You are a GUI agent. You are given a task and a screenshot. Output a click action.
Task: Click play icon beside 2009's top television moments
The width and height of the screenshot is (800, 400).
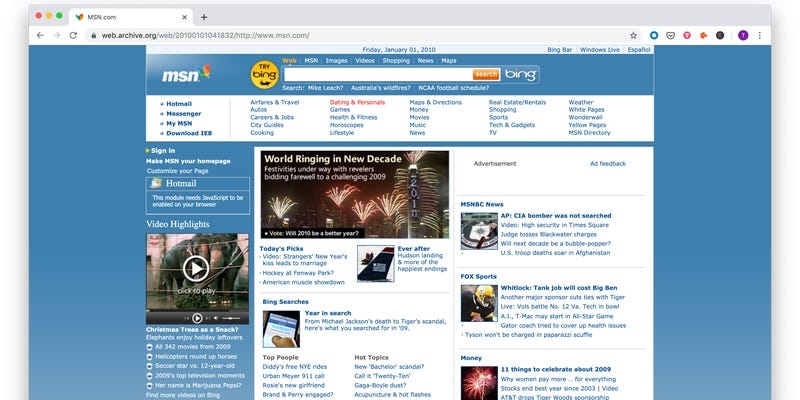(149, 376)
